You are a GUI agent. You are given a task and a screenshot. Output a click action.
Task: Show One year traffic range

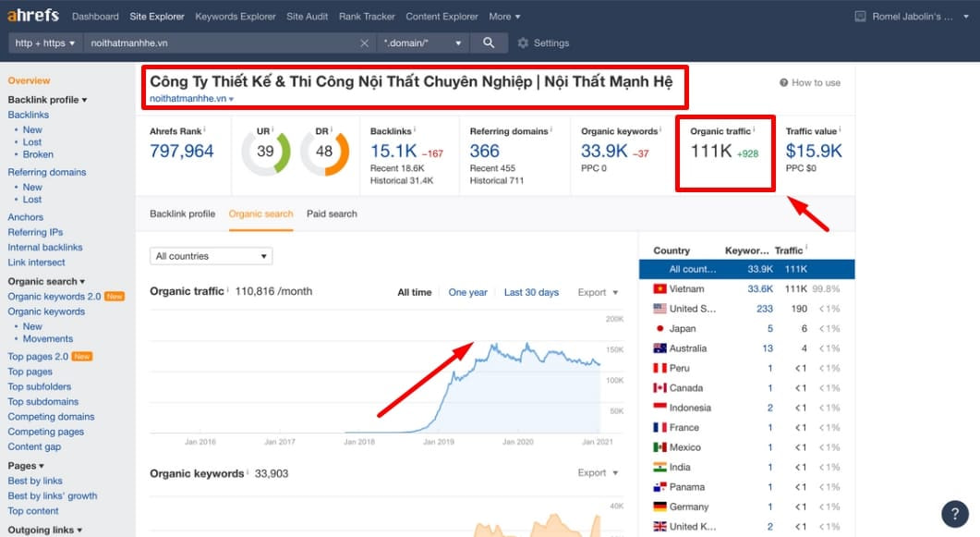pos(467,293)
